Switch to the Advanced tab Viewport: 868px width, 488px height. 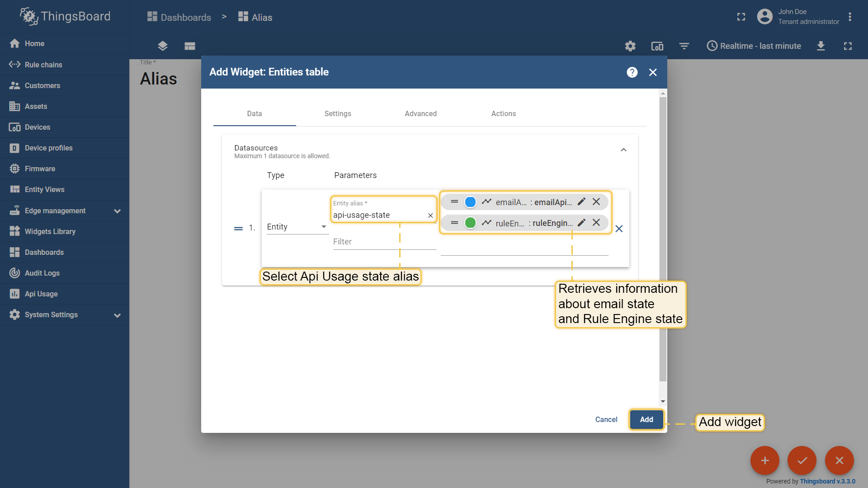coord(421,114)
